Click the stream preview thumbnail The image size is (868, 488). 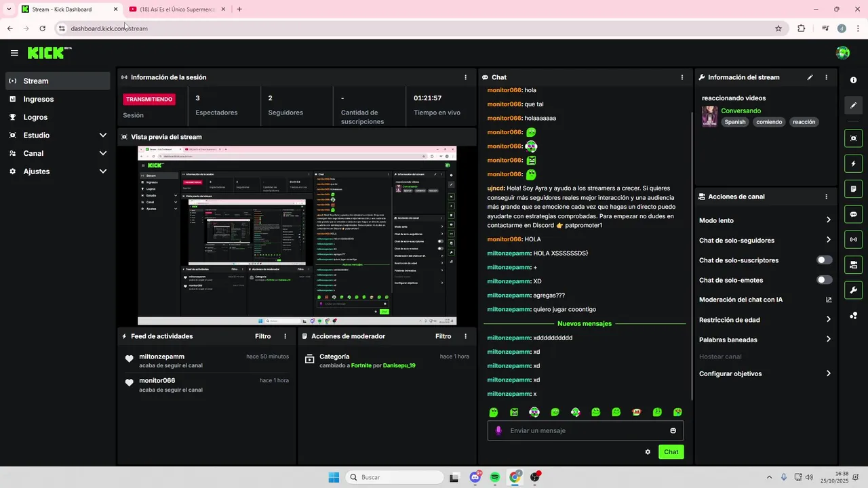(297, 235)
